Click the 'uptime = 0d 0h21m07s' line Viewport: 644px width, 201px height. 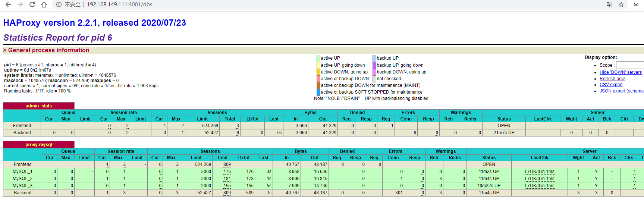(28, 70)
